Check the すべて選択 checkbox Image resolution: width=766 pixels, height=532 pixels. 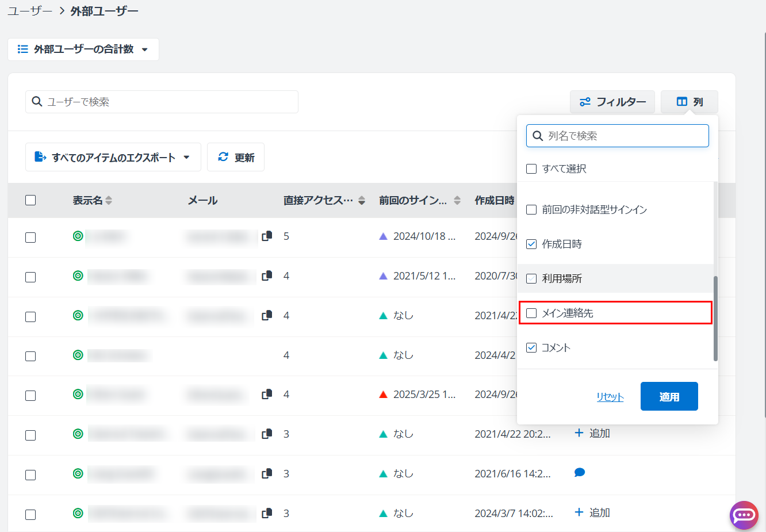[x=531, y=169]
